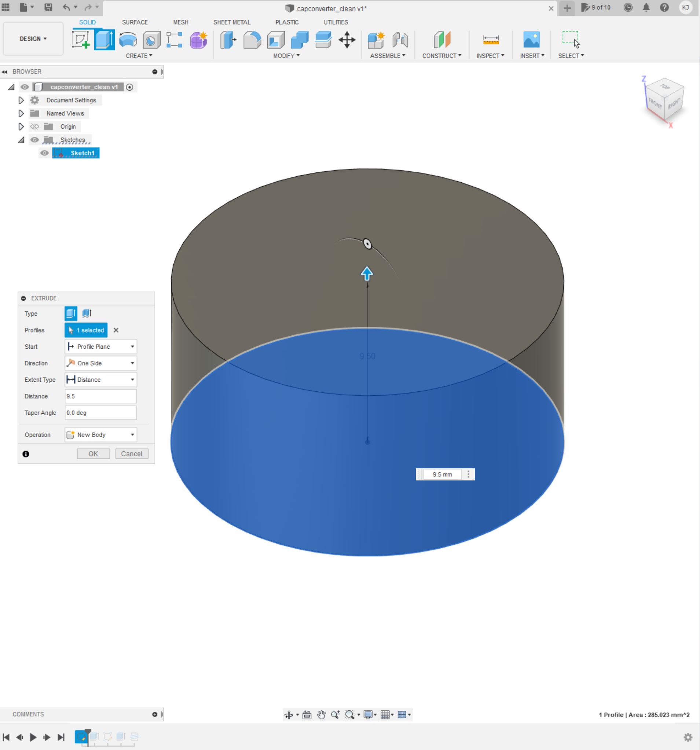This screenshot has width=700, height=750.
Task: Collapse the Sketches folder
Action: [21, 140]
